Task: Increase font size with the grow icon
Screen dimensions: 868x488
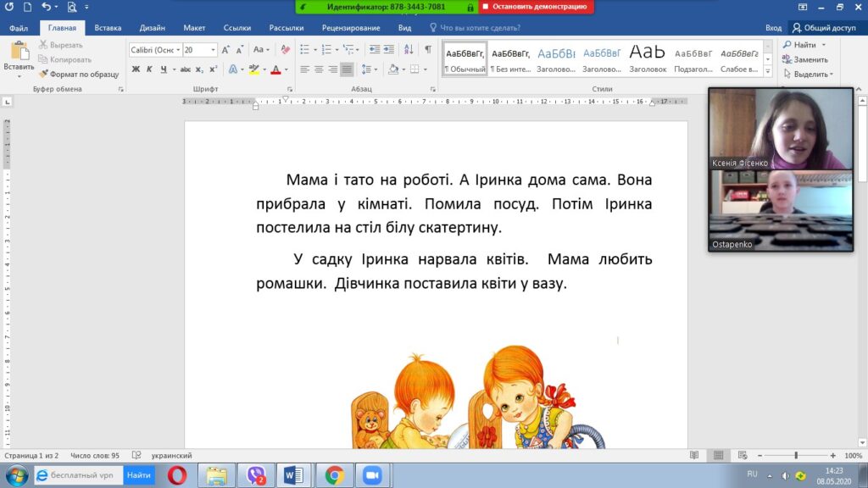Action: [x=225, y=50]
